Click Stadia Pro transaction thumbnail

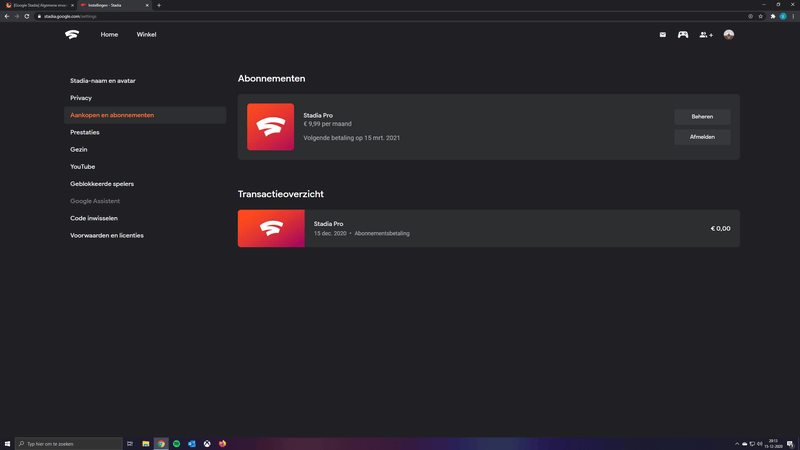click(x=271, y=228)
